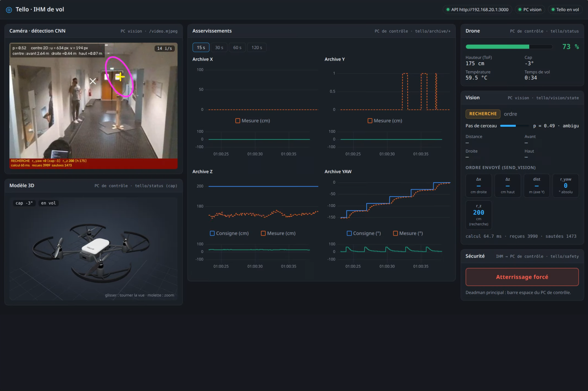Toggle Archive YAW Mesure (°) legend box
The image size is (588, 391).
pos(395,233)
